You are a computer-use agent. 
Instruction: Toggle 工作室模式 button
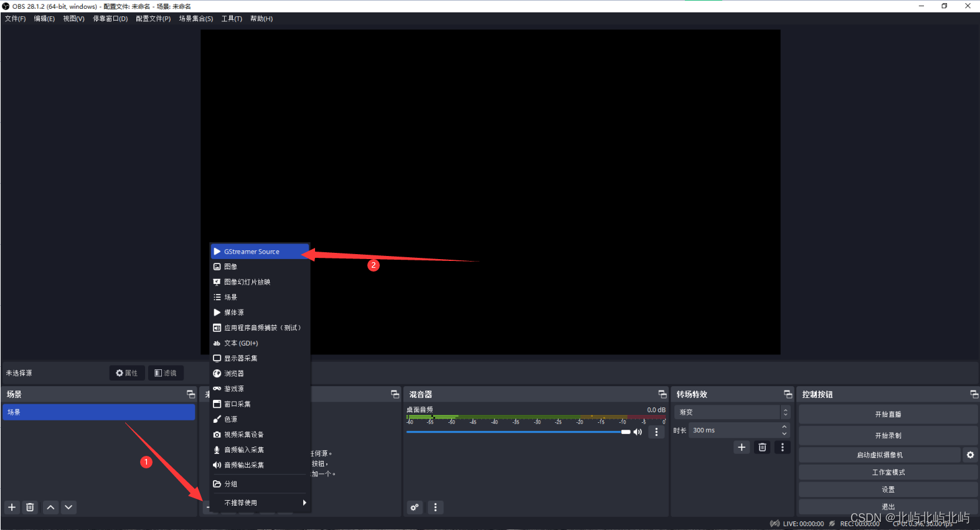[x=888, y=472]
